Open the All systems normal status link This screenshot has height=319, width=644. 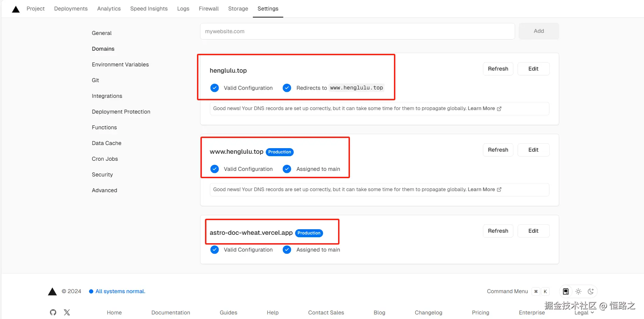pos(120,291)
